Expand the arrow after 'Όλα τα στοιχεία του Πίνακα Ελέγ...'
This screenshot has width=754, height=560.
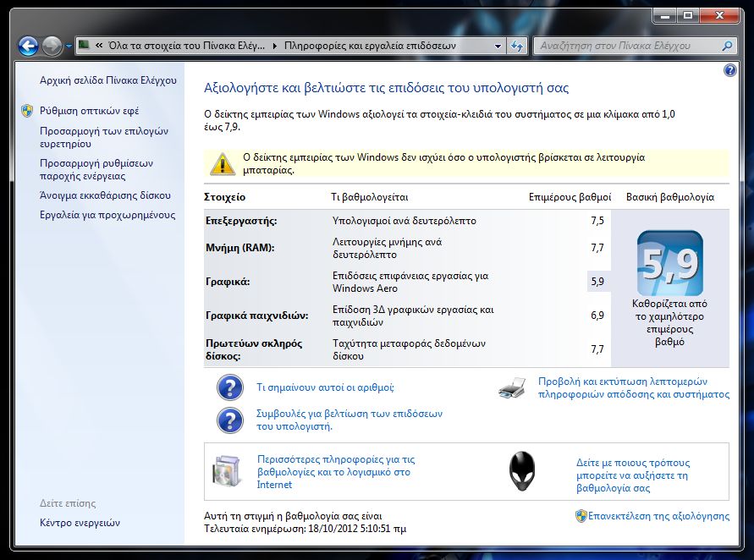[x=274, y=47]
